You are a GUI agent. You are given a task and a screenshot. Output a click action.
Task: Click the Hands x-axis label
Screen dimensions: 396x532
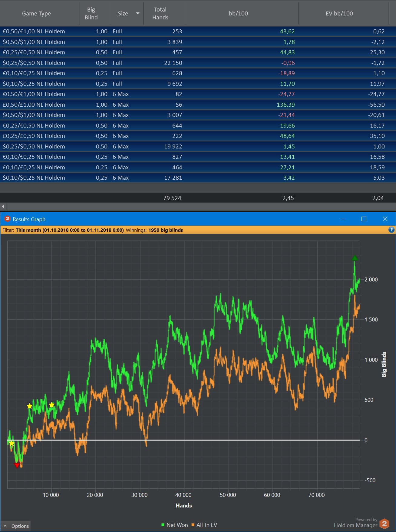pyautogui.click(x=183, y=505)
